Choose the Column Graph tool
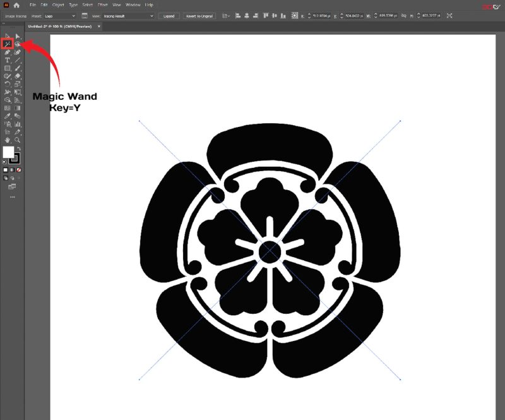This screenshot has height=420, width=505. pos(18,124)
